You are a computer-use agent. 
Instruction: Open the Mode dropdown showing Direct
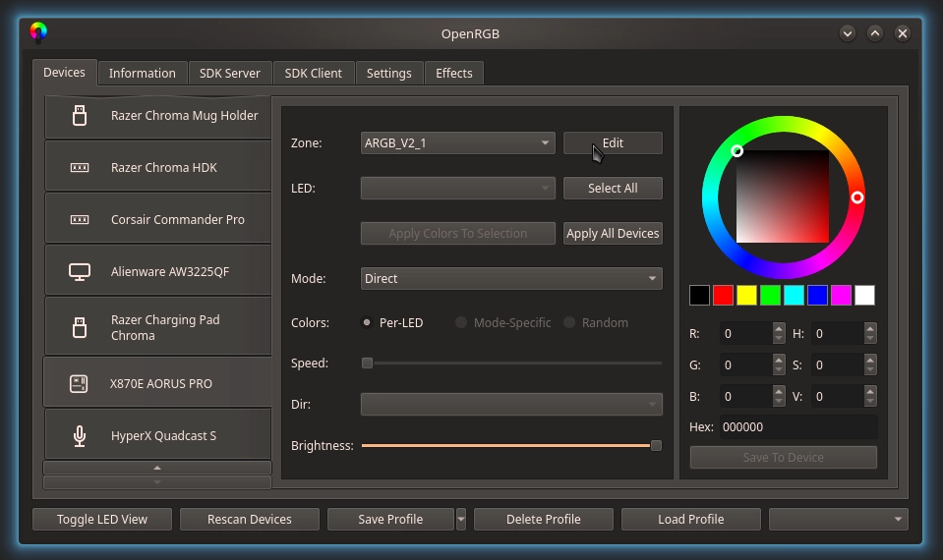(511, 279)
